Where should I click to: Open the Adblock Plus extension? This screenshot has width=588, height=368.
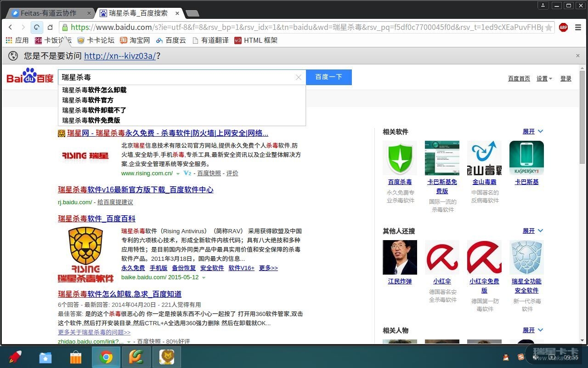563,28
